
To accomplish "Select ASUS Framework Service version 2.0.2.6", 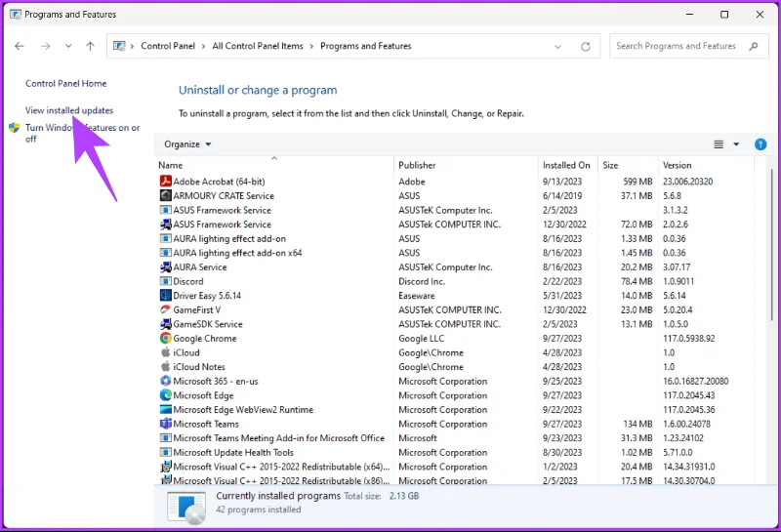I will (x=223, y=225).
